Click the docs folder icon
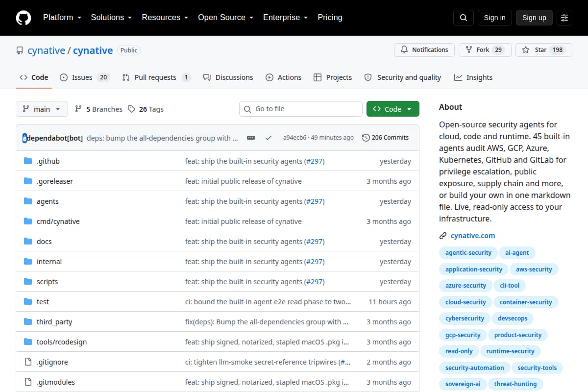588x392 pixels. [x=28, y=242]
